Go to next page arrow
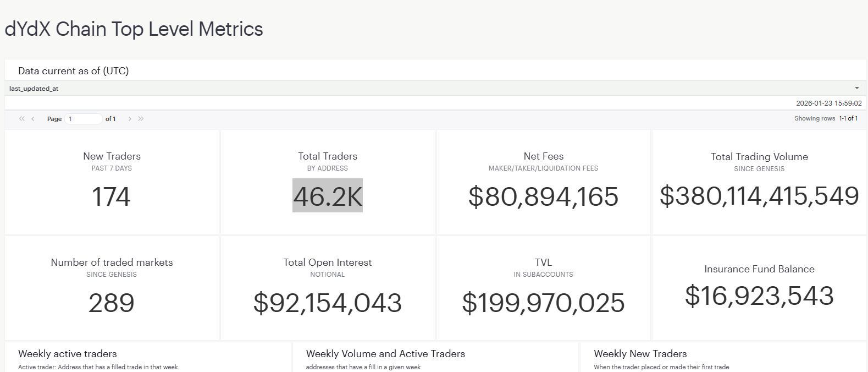This screenshot has height=372, width=868. tap(130, 119)
